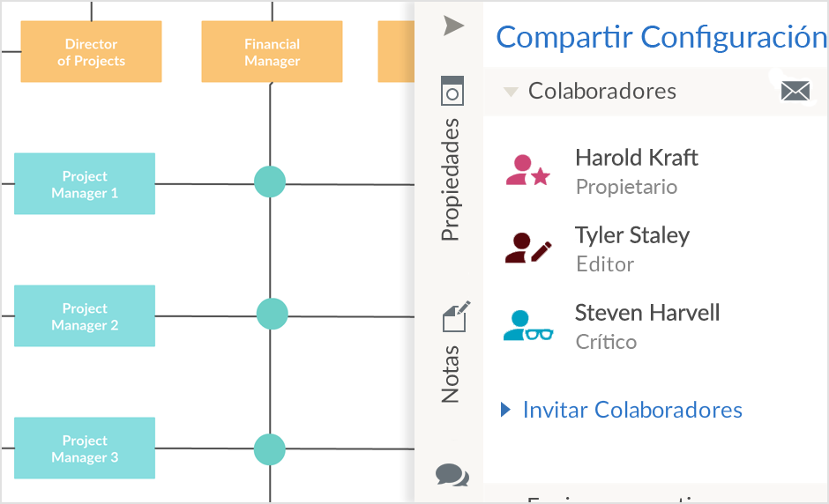Select the Financial Manager box

click(x=272, y=51)
